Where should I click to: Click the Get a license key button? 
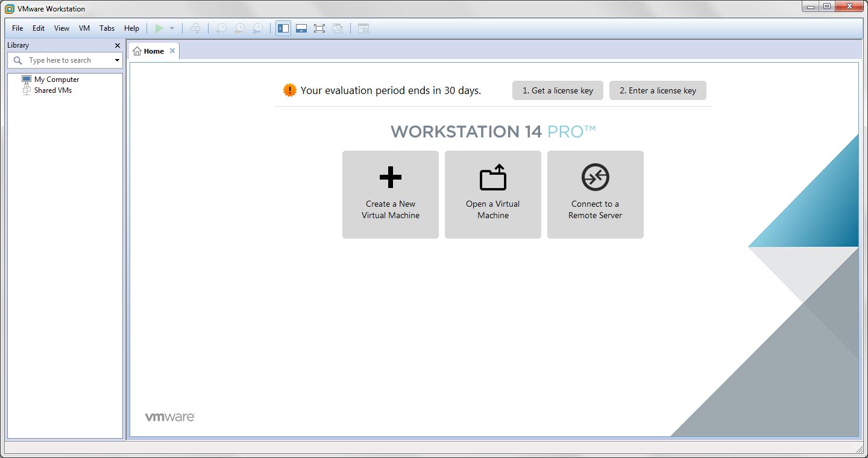pos(557,90)
